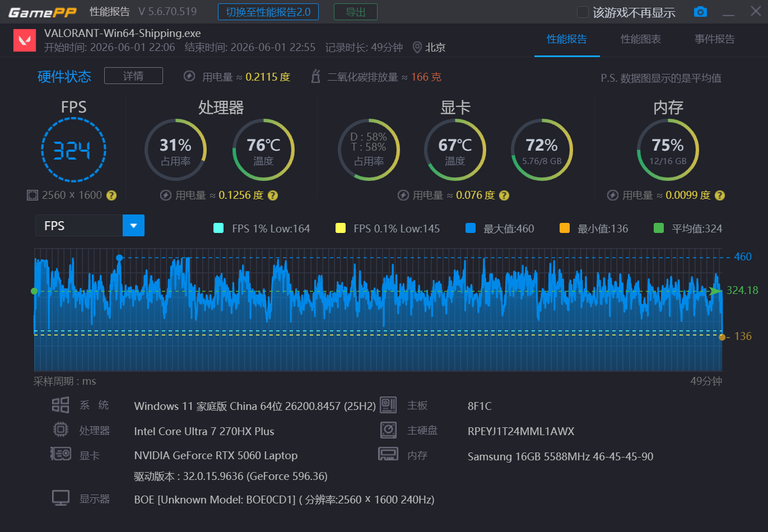This screenshot has width=768, height=532.
Task: Click the FPS 0.1% Low yellow swatch
Action: tap(340, 228)
